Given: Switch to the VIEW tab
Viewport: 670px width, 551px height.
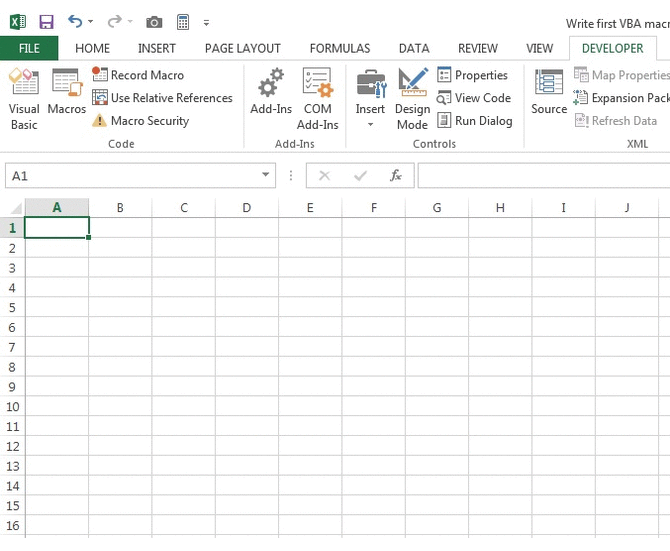Looking at the screenshot, I should tap(540, 48).
